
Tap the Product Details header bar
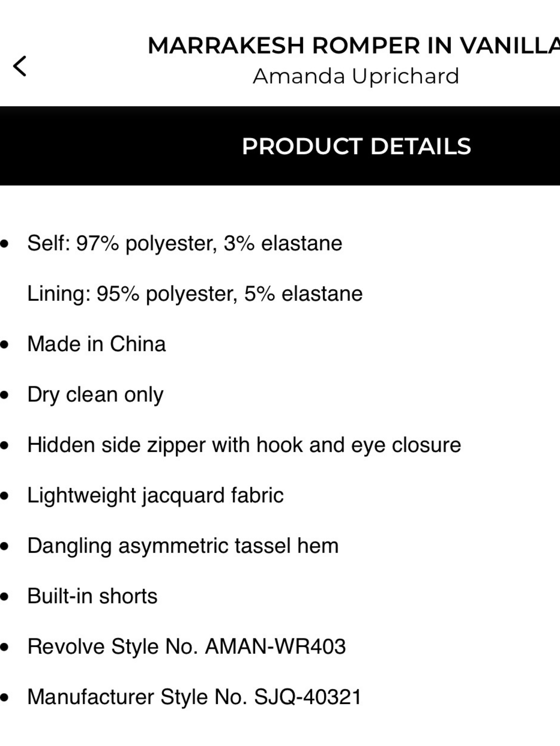(x=280, y=146)
